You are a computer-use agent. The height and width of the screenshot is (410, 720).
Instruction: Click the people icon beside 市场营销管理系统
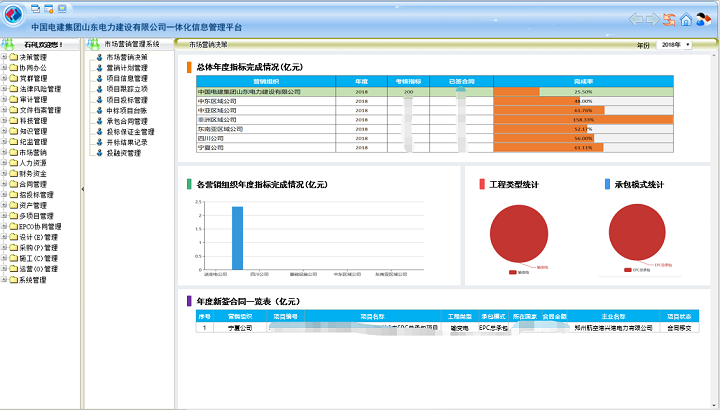[x=93, y=45]
